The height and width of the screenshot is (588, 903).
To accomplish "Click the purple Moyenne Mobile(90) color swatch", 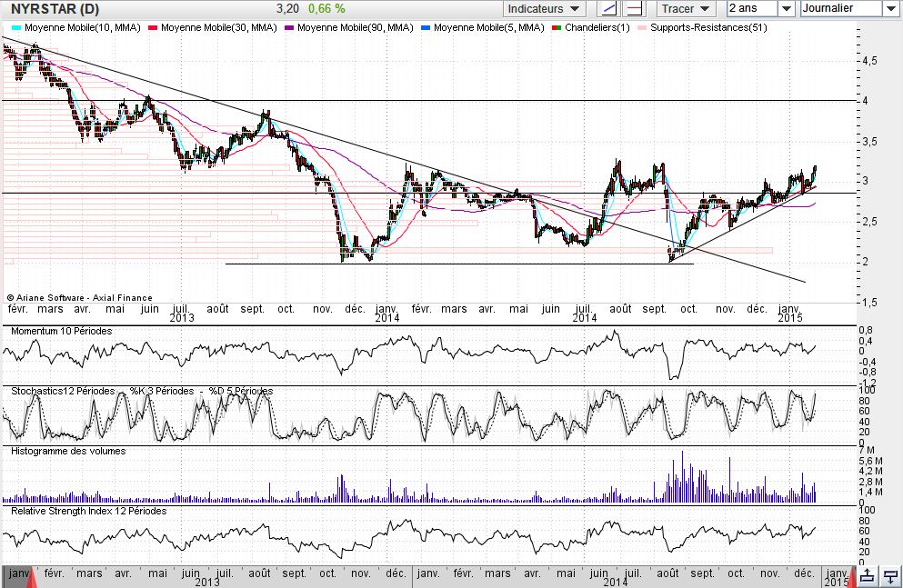I will (x=288, y=28).
